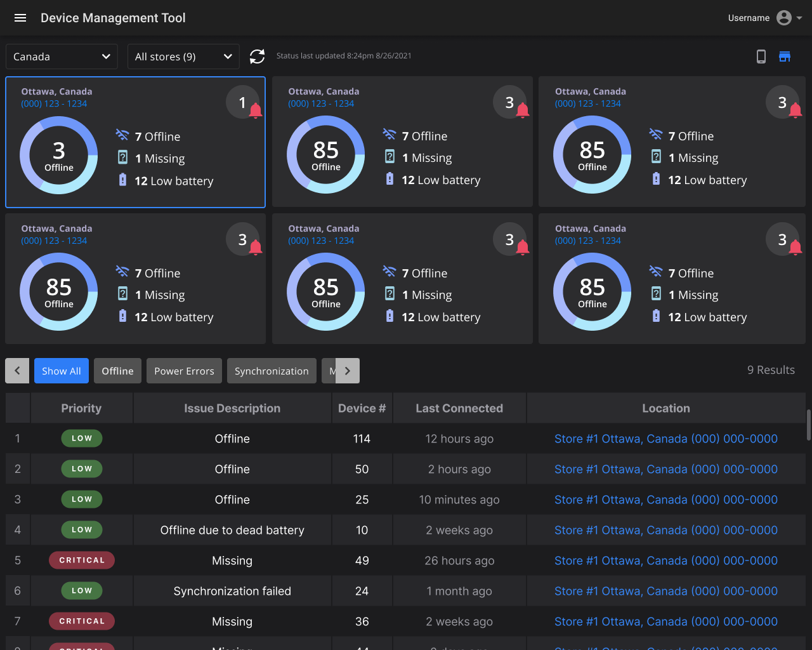Viewport: 812px width, 650px height.
Task: Expand the Username account menu arrow
Action: pos(799,18)
